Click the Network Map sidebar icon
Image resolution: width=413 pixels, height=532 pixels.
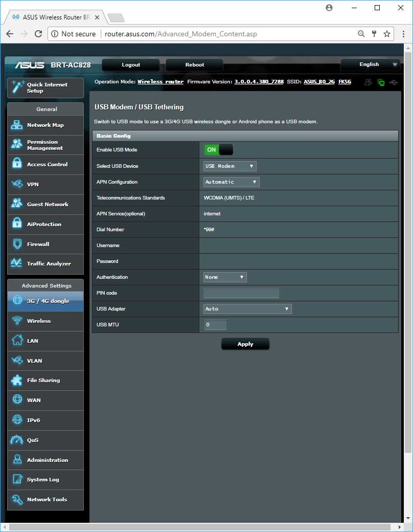click(x=17, y=125)
